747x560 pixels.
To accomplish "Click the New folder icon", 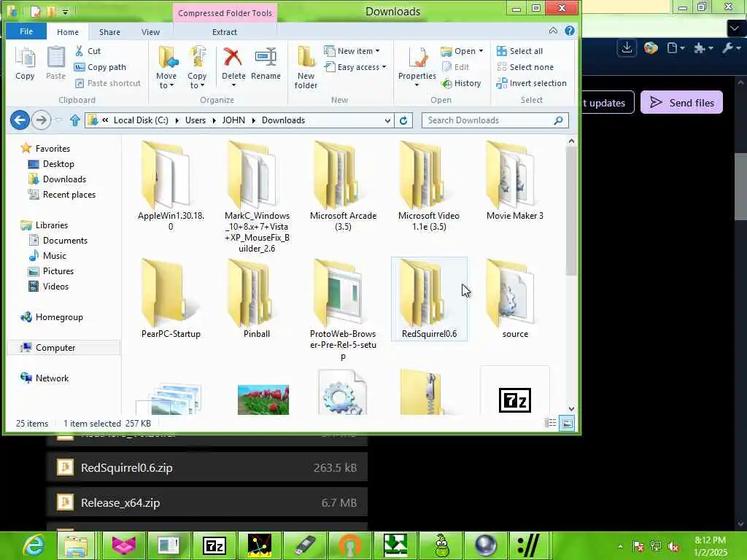I will click(306, 58).
